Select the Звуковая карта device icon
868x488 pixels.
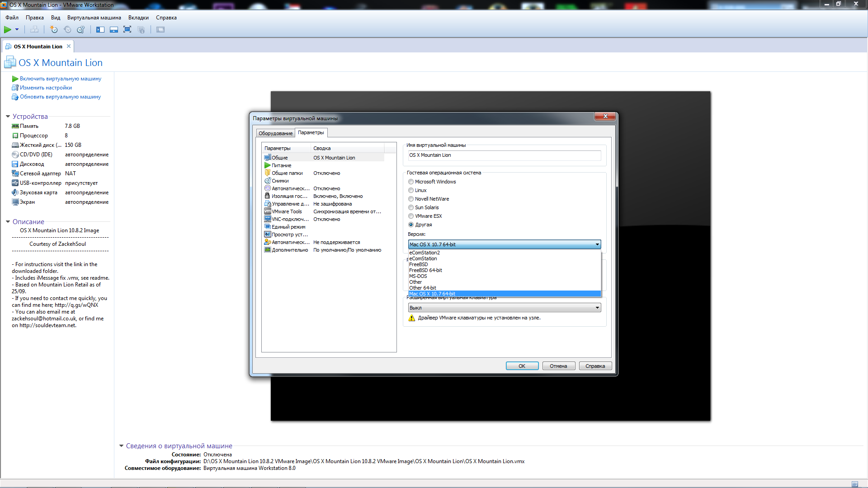(15, 192)
